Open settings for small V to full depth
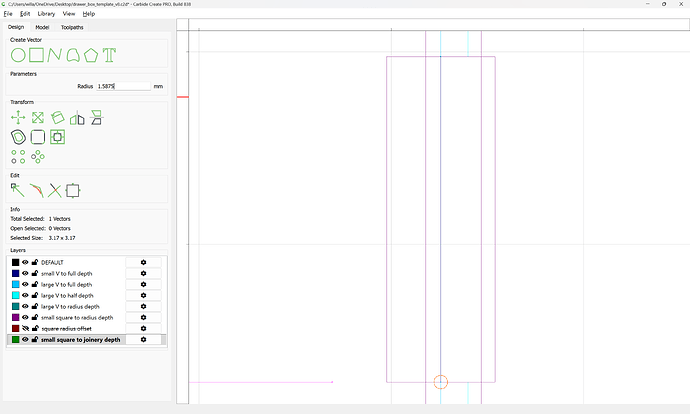 tap(143, 273)
